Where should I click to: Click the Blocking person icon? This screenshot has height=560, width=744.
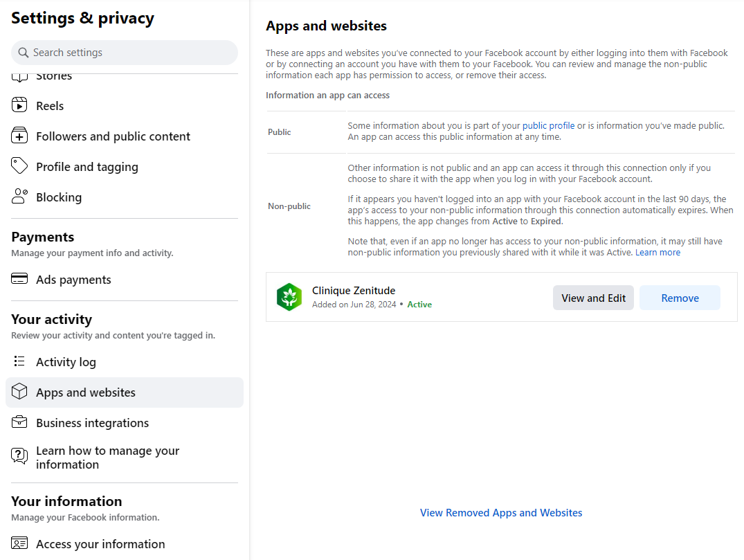pyautogui.click(x=19, y=197)
